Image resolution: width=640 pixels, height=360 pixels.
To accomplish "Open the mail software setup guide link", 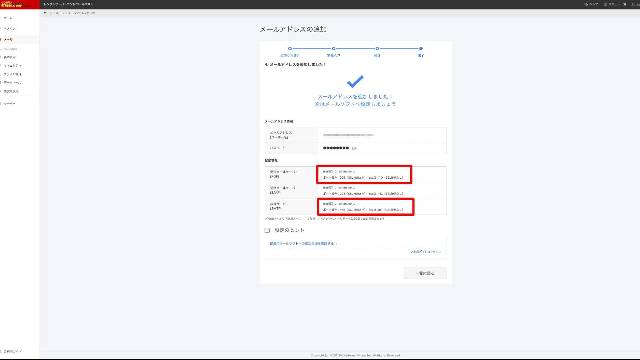I will point(302,243).
